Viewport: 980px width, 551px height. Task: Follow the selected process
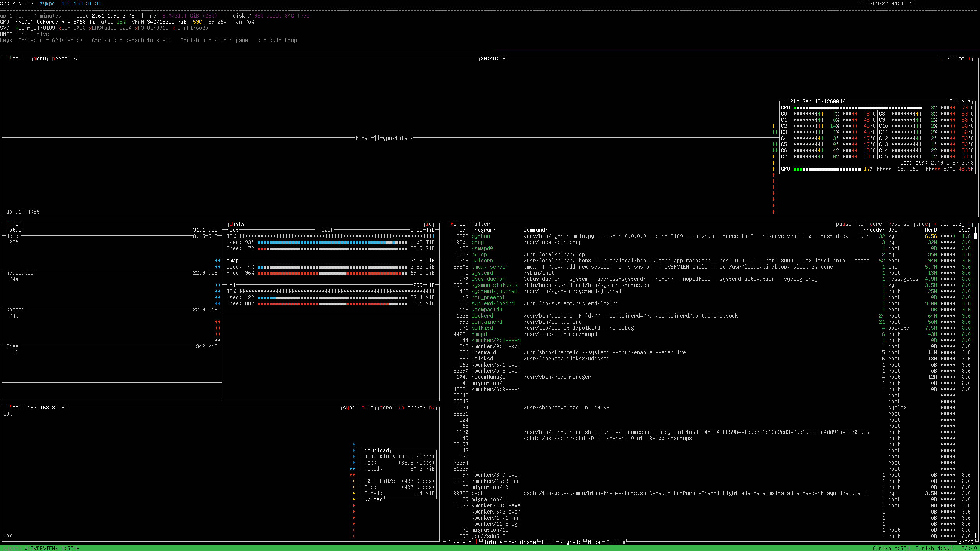click(x=616, y=542)
